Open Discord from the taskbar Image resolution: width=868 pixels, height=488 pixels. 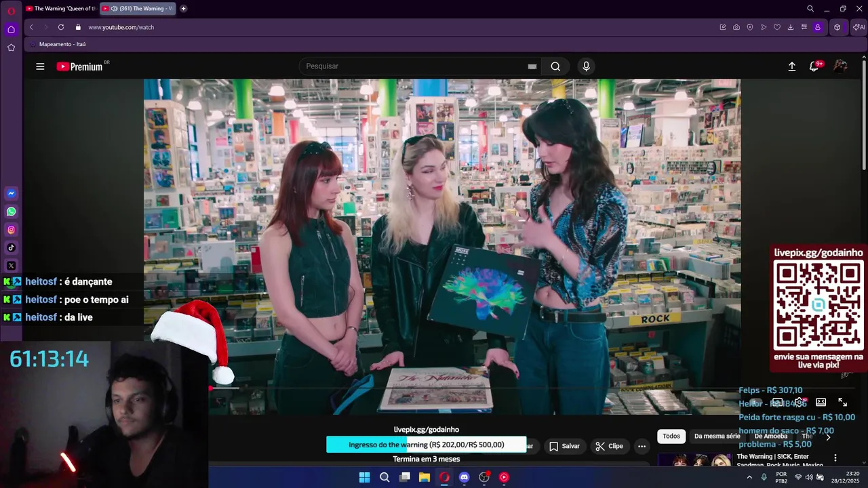tap(464, 477)
